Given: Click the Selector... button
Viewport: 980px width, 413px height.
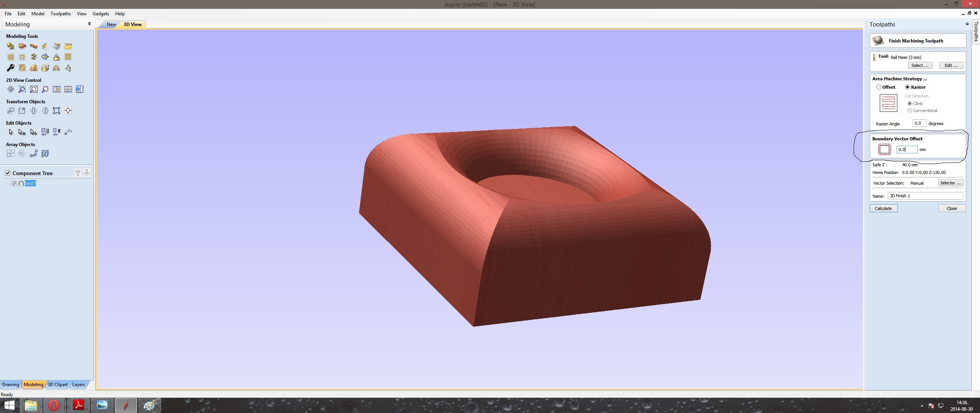Looking at the screenshot, I should click(x=951, y=183).
